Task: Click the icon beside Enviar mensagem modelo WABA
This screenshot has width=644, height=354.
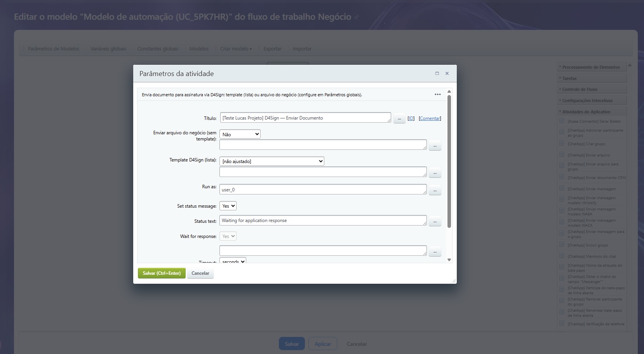Action: click(x=562, y=211)
